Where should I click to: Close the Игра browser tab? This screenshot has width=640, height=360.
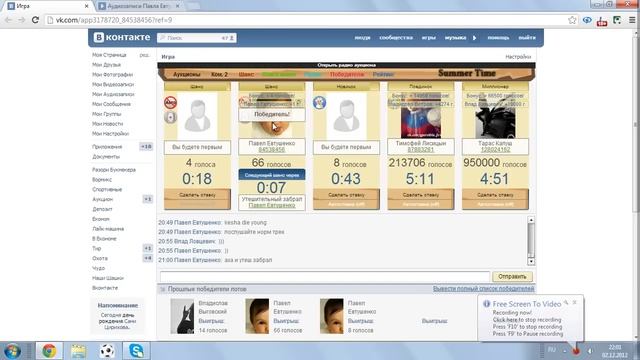87,6
